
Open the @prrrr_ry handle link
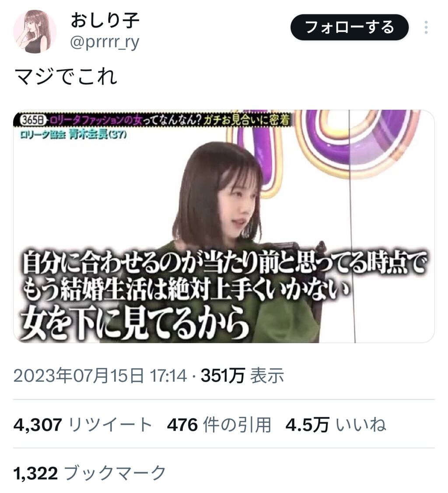[x=105, y=42]
